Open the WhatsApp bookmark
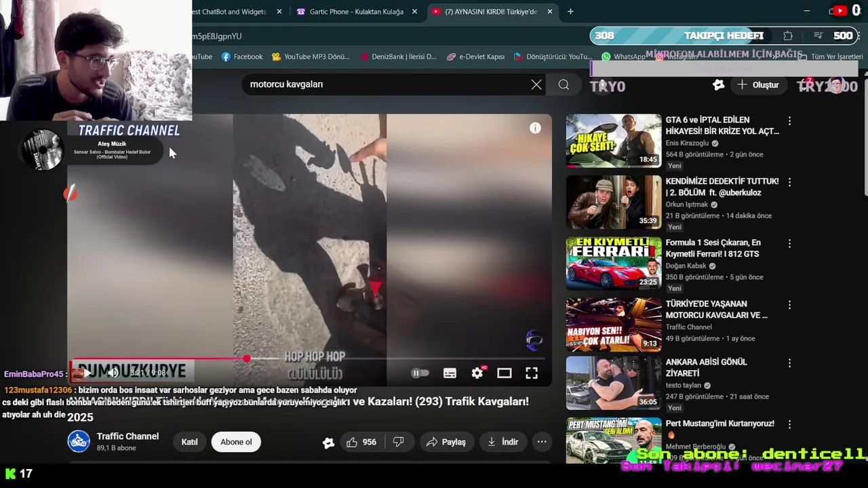Image resolution: width=868 pixels, height=488 pixels. point(623,57)
